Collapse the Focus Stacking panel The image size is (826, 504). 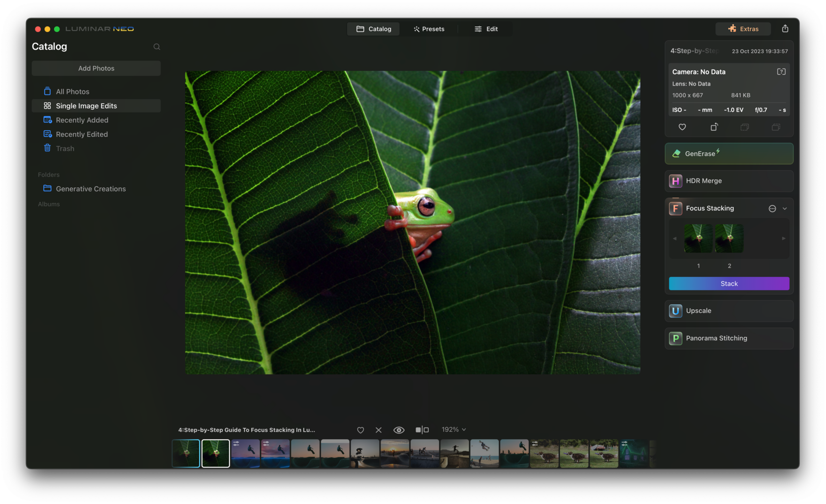pyautogui.click(x=785, y=208)
